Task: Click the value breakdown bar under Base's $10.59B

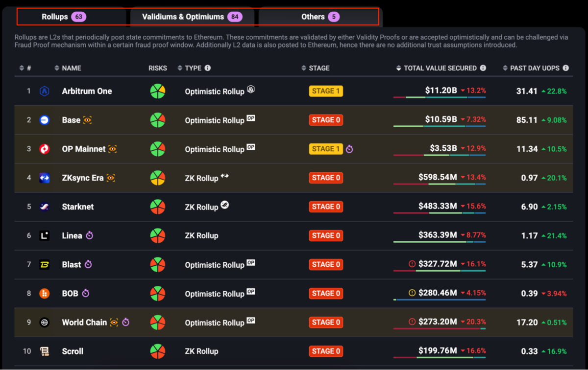Action: (x=440, y=126)
